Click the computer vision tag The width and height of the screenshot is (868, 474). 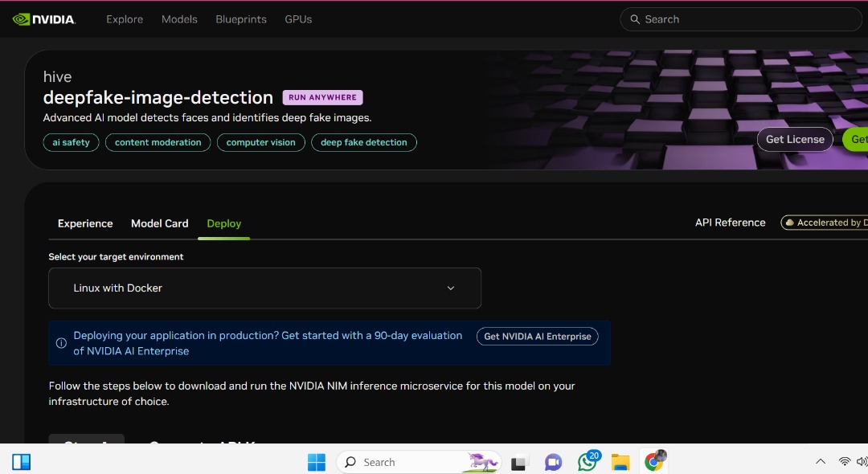pos(260,142)
